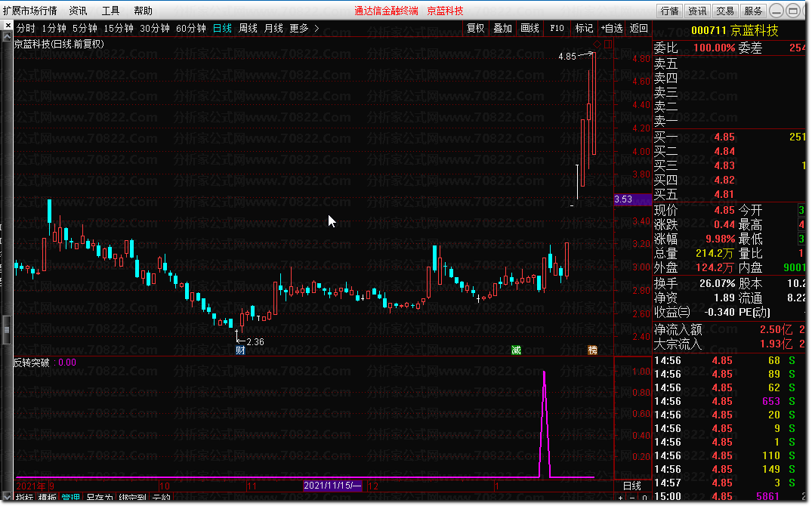
Task: Click the 返回 back button
Action: click(x=638, y=28)
